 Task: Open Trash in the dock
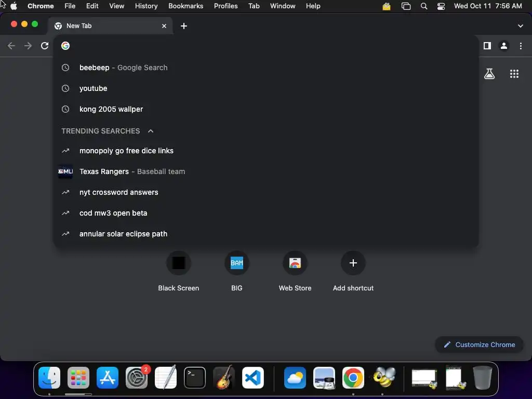pos(483,378)
